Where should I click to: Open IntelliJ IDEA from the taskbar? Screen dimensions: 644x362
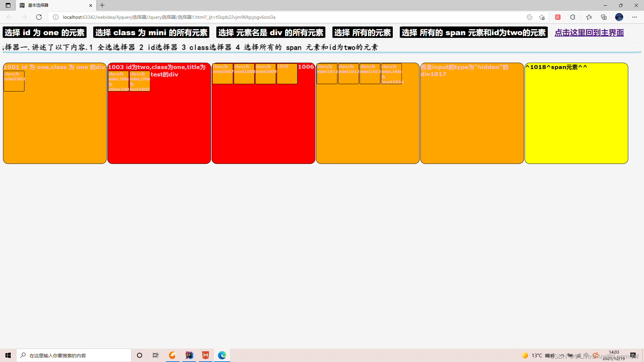click(x=189, y=355)
